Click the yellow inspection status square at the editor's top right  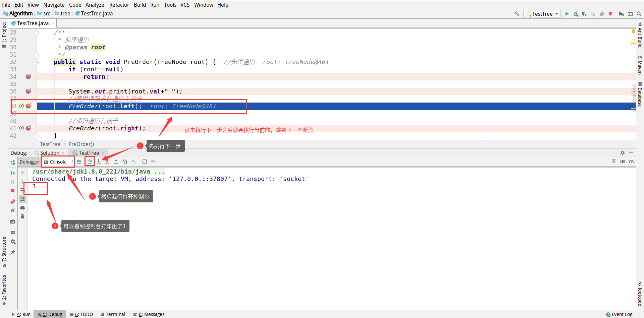click(633, 31)
